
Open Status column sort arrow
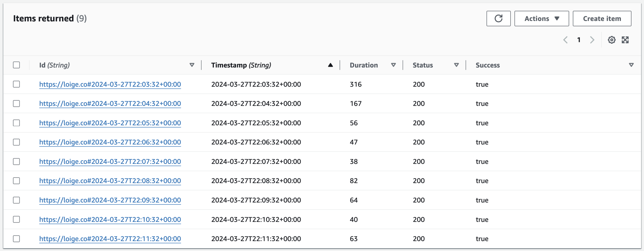coord(456,65)
